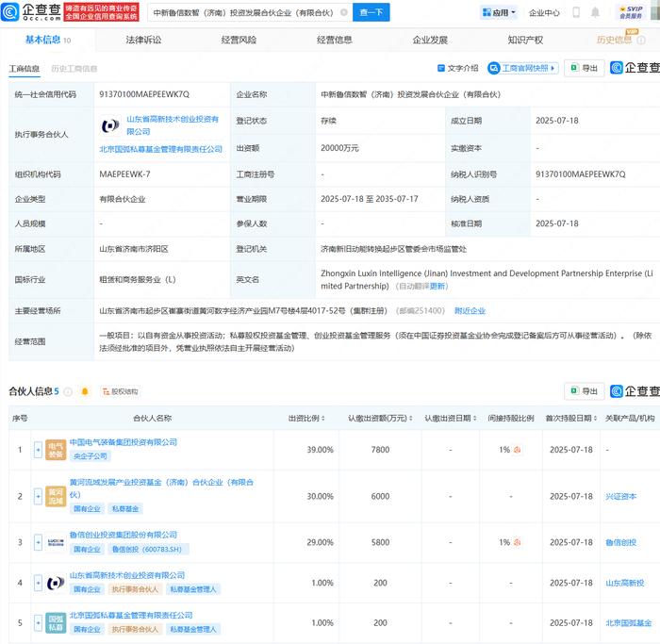Open 鲁信创业投资集团股份有限公司 partner link
The image size is (660, 644).
pos(124,535)
